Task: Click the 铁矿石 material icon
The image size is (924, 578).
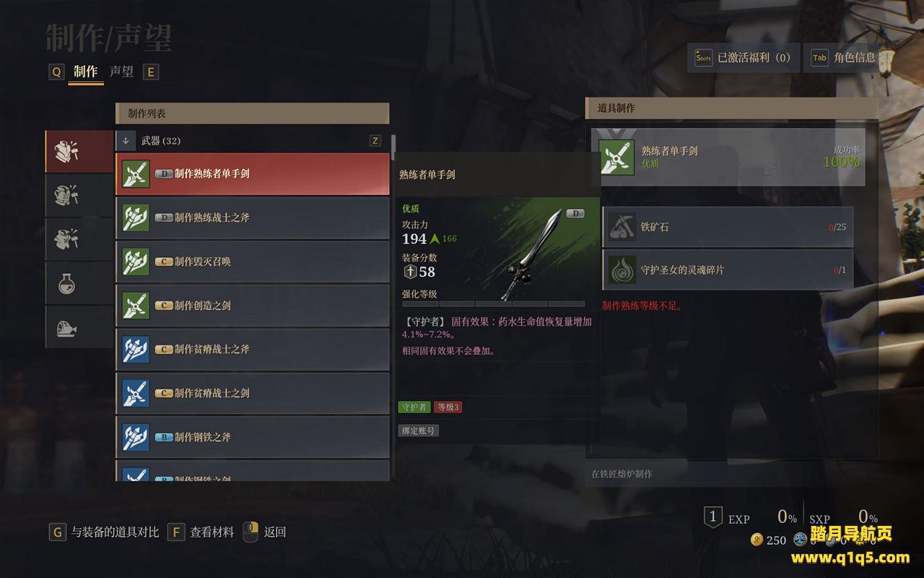Action: [622, 226]
